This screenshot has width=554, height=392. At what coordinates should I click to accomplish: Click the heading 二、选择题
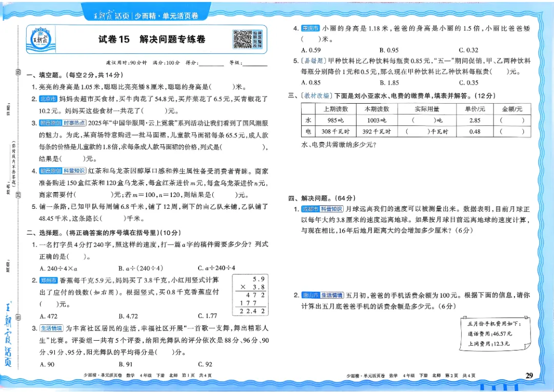pyautogui.click(x=46, y=232)
